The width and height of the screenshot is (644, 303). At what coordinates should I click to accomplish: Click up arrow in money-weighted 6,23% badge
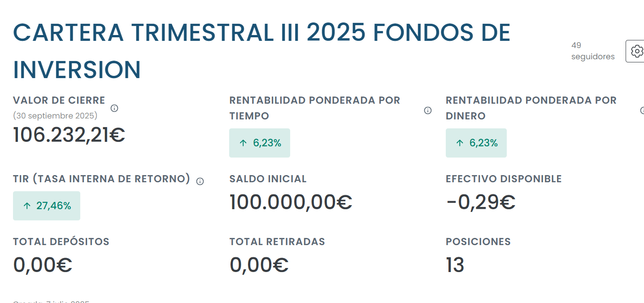[x=460, y=143]
